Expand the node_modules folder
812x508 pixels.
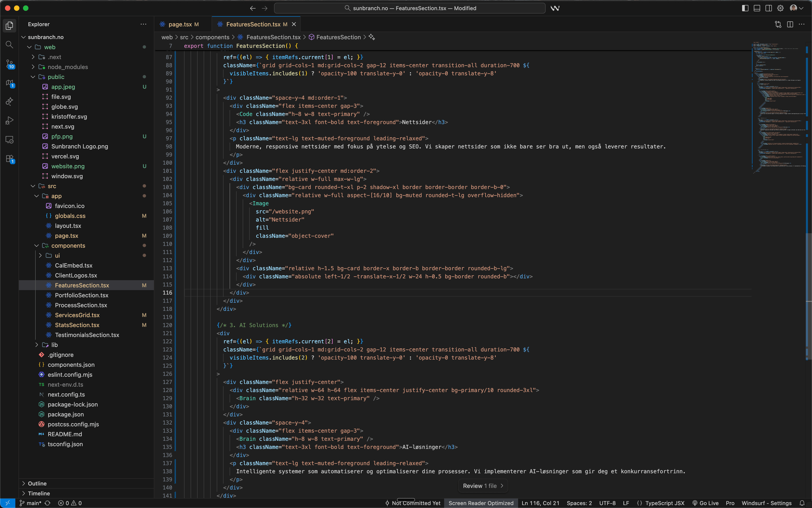[x=67, y=67]
